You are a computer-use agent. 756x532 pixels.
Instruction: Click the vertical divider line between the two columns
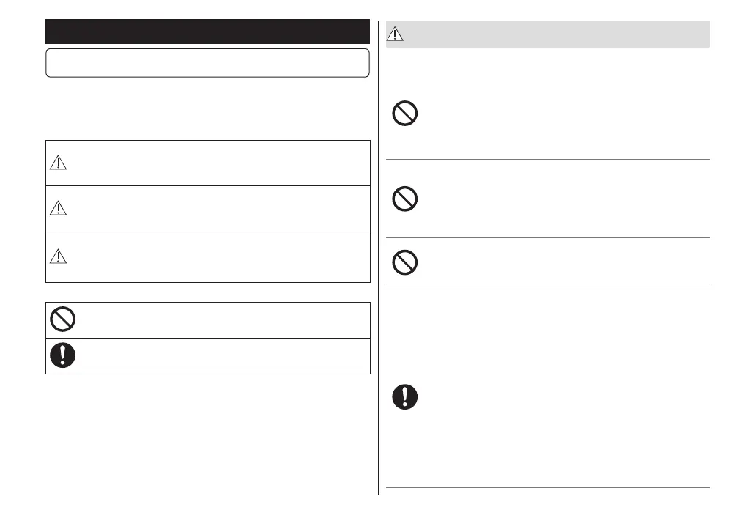tap(379, 256)
